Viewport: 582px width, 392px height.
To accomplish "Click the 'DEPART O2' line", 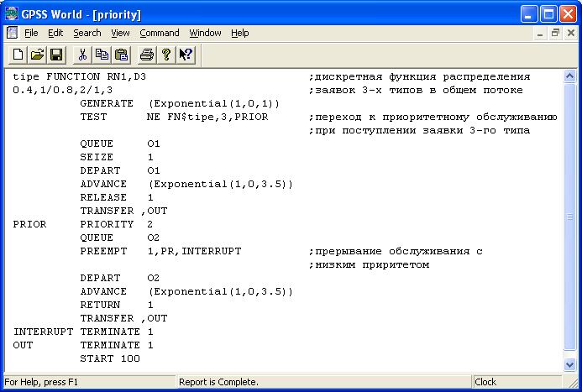I will [x=119, y=278].
